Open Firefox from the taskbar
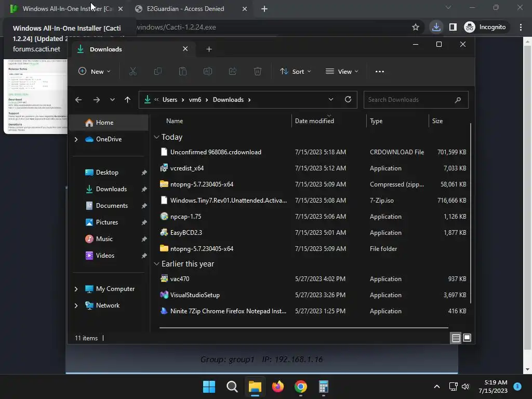Viewport: 532px width, 399px height. point(278,387)
